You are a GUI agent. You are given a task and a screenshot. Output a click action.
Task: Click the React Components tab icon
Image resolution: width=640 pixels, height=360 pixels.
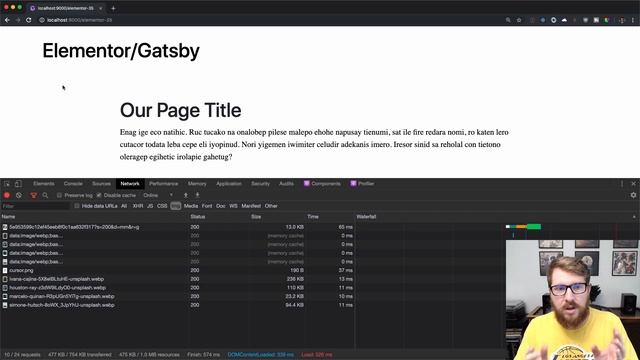tap(307, 184)
